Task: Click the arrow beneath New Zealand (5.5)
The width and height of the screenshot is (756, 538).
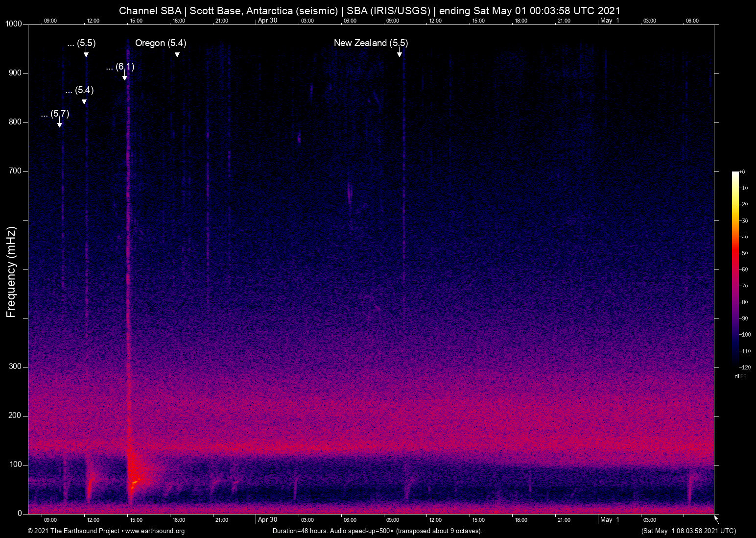Action: point(400,53)
